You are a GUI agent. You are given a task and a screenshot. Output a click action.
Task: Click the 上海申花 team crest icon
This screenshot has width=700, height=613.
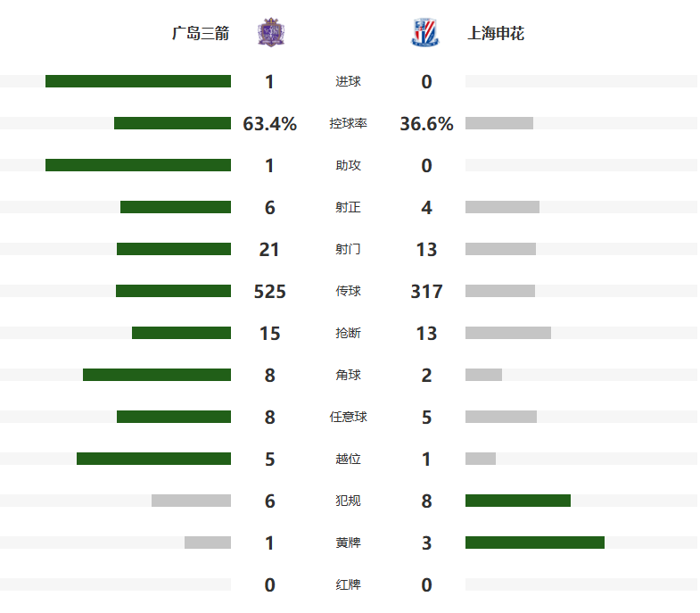[x=425, y=33]
